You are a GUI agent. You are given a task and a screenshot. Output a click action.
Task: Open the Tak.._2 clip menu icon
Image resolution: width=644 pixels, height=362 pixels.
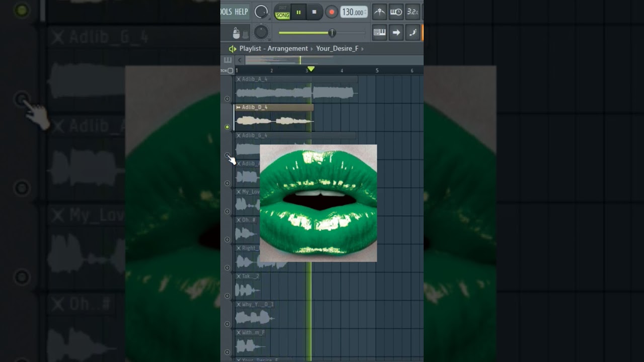tap(238, 276)
